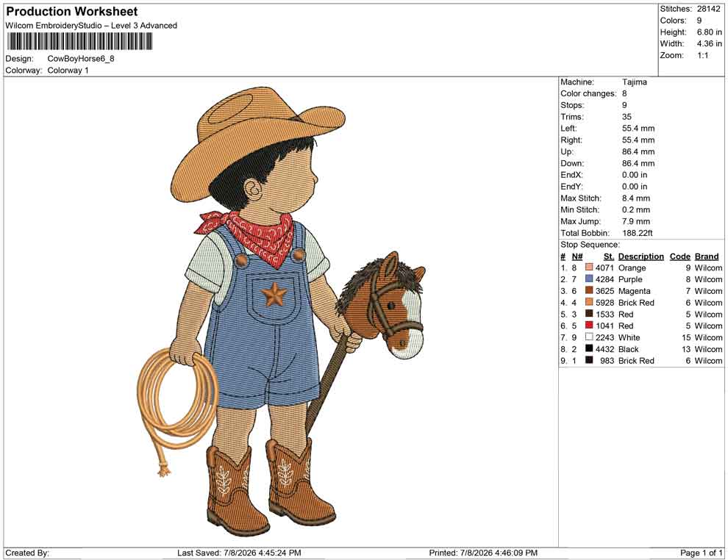This screenshot has height=560, width=728.
Task: Click the Black description in row 8
Action: [628, 349]
